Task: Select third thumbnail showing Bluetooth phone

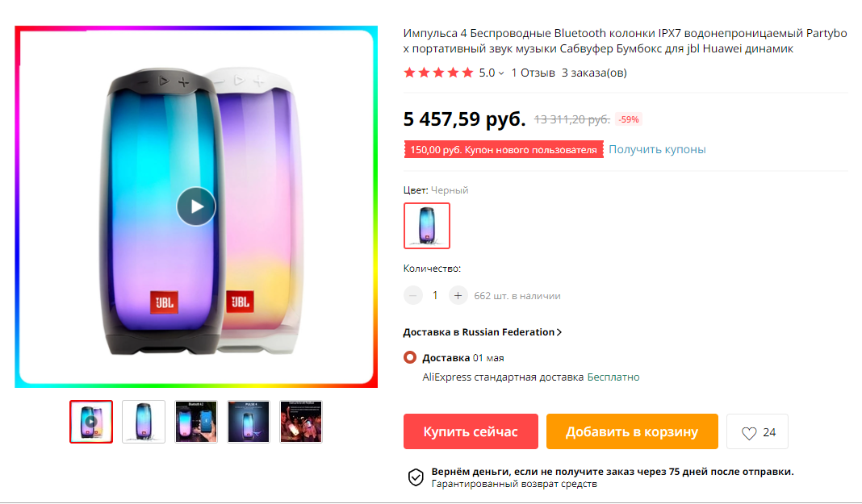Action: [196, 422]
